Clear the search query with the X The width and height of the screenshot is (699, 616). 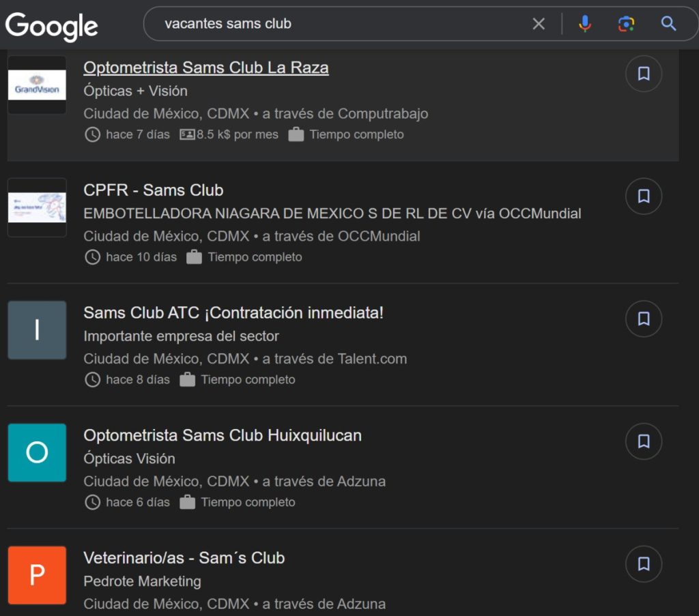point(539,24)
